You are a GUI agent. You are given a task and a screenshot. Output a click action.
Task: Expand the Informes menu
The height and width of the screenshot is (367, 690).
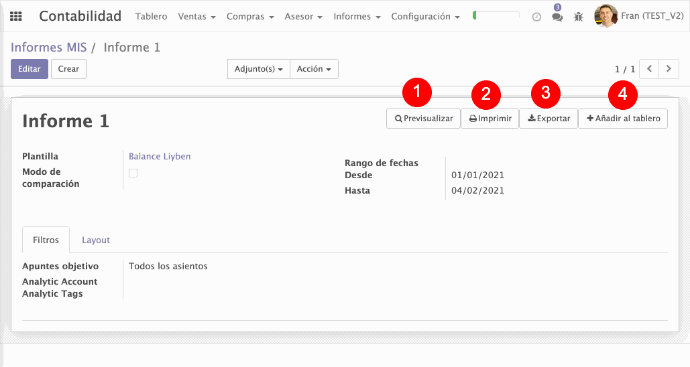click(357, 17)
